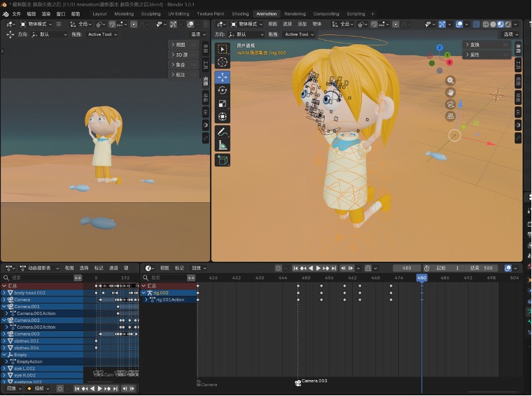Select the Measure tool

(x=222, y=146)
